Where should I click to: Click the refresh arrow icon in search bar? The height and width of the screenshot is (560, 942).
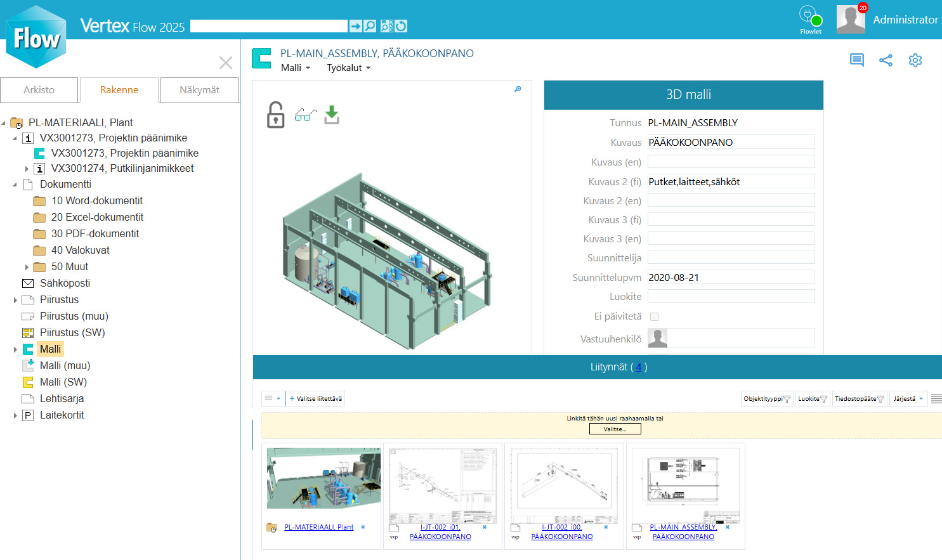(x=401, y=26)
